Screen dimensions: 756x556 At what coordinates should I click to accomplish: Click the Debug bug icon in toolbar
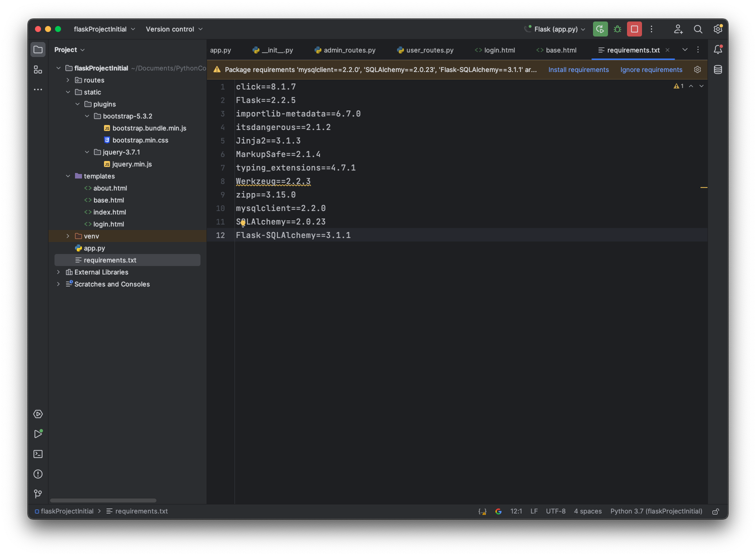point(617,29)
